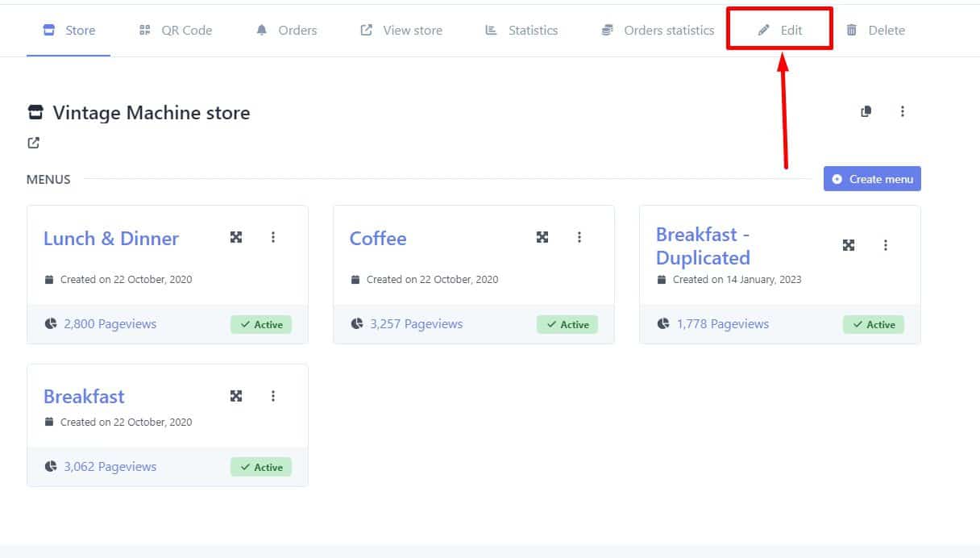Click Active status badge on Coffee card
Image resolution: width=980 pixels, height=558 pixels.
(x=567, y=325)
